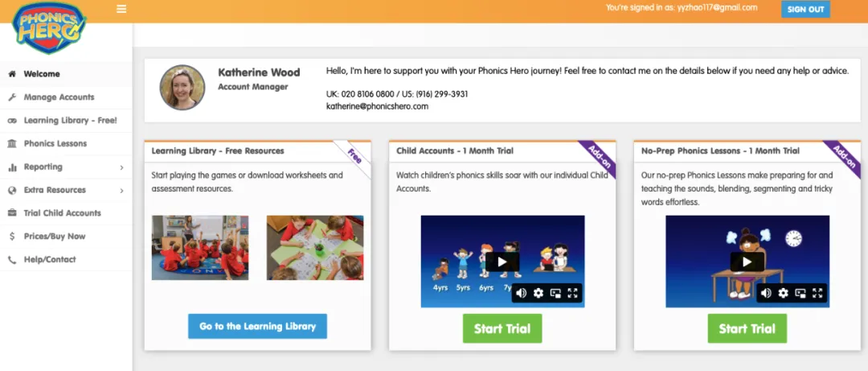868x371 pixels.
Task: Click the wrench icon for Manage Accounts
Action: tap(12, 97)
